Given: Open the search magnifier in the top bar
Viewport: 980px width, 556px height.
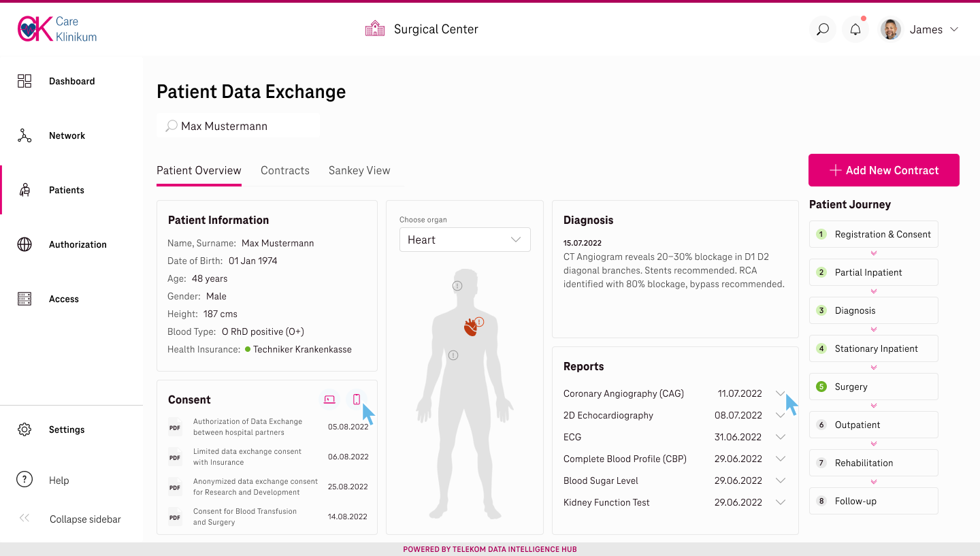Looking at the screenshot, I should point(822,29).
